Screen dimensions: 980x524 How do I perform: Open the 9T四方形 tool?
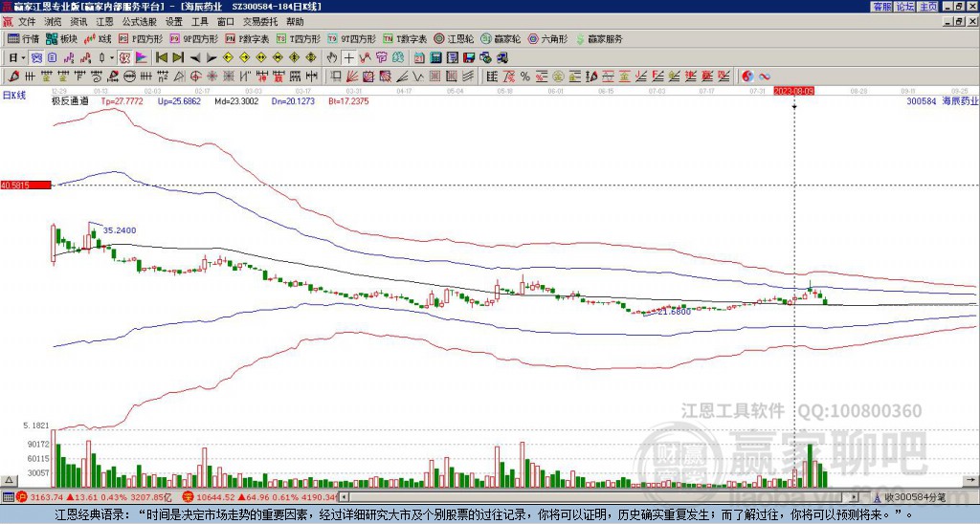351,38
